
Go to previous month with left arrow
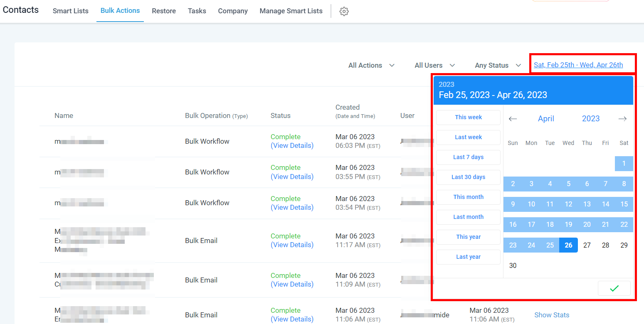513,119
